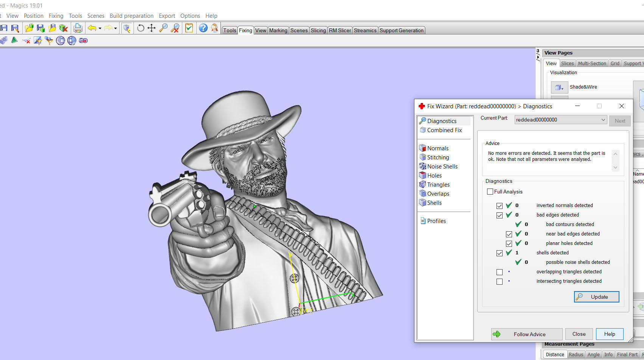
Task: Click the first wireframe sphere icon
Action: click(61, 40)
